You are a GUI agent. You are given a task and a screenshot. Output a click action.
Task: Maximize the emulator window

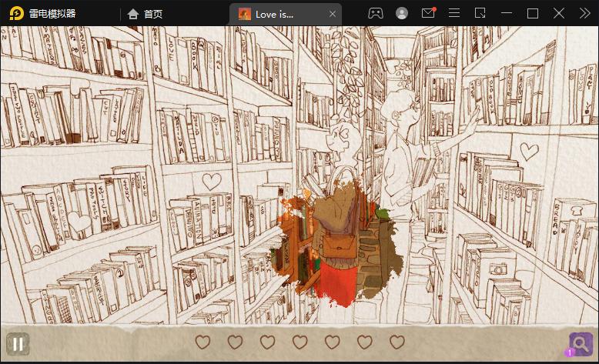[533, 14]
